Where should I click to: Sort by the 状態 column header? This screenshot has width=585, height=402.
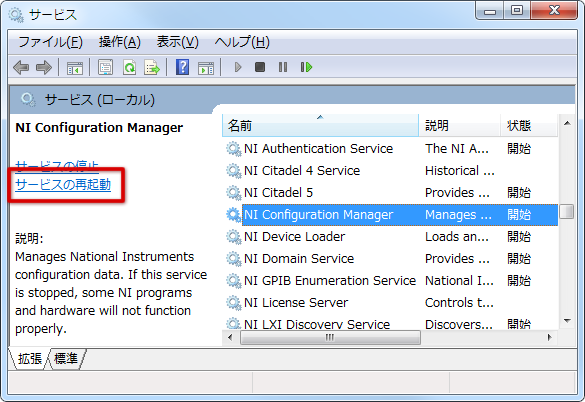529,125
